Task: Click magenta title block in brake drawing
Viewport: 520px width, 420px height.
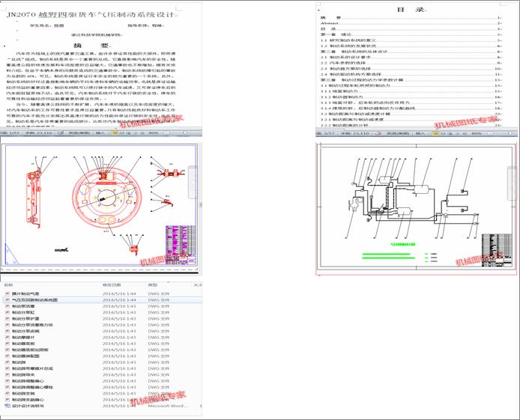Action: 181,245
